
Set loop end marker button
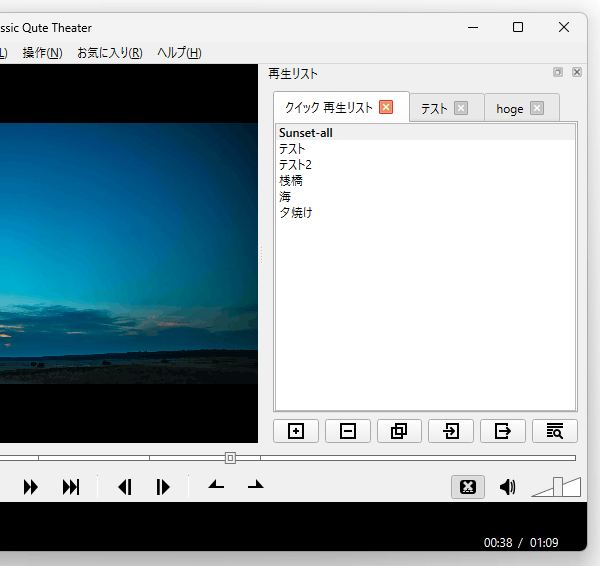(256, 485)
